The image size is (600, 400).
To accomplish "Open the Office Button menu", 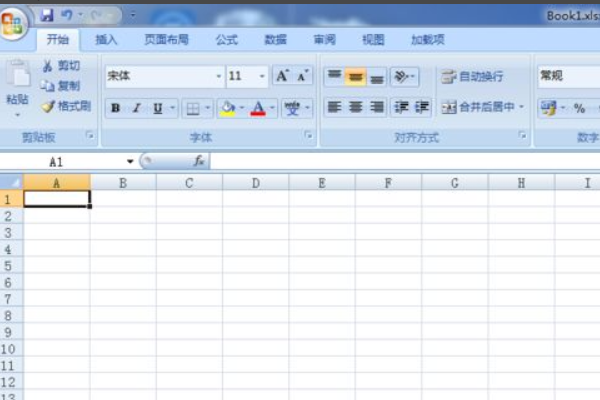I will point(13,22).
